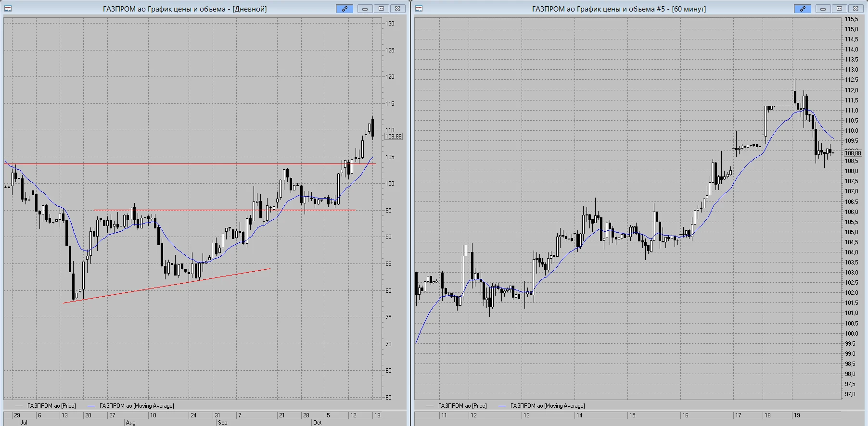Select the upper red horizontal line near 104 on daily chart
The width and height of the screenshot is (868, 426).
pyautogui.click(x=190, y=164)
